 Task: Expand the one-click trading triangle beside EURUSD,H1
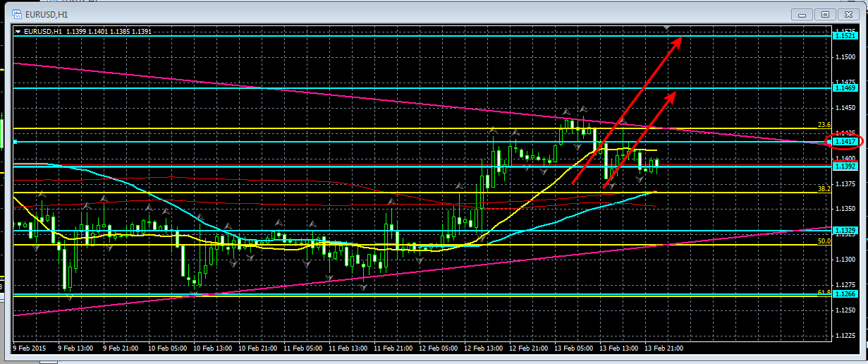[x=18, y=31]
